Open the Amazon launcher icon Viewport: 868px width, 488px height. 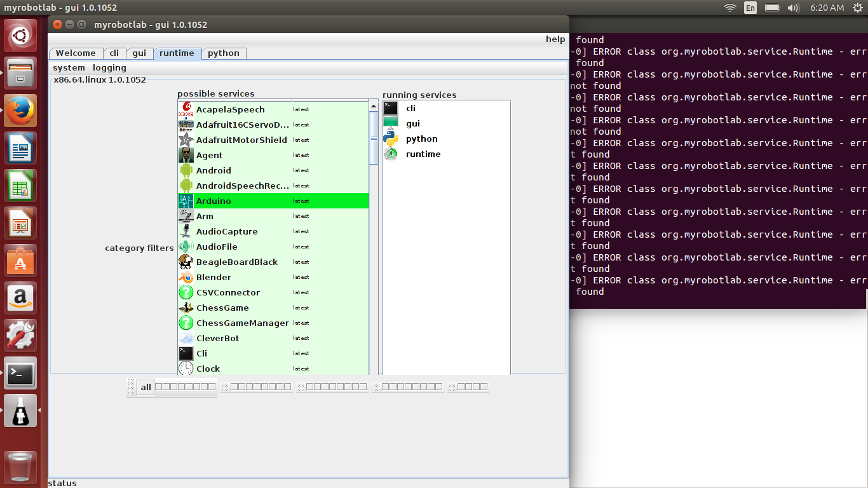(20, 298)
